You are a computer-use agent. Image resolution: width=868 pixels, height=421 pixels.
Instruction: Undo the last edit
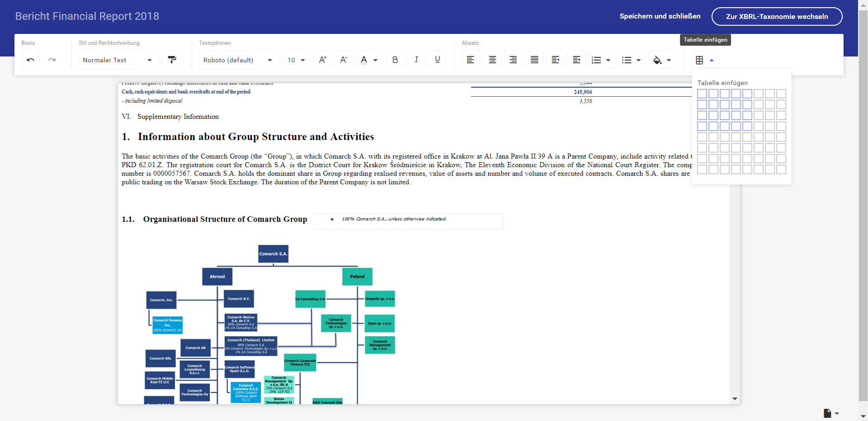click(x=31, y=60)
